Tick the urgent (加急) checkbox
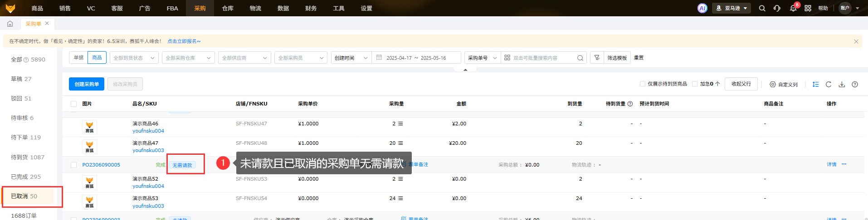Image resolution: width=868 pixels, height=220 pixels. [x=695, y=84]
